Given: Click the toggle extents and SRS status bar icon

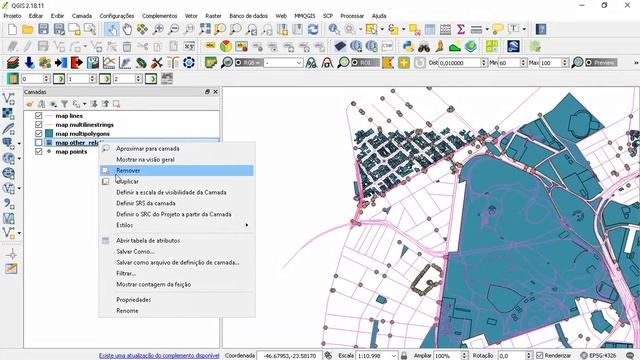Looking at the screenshot, I should coord(328,356).
